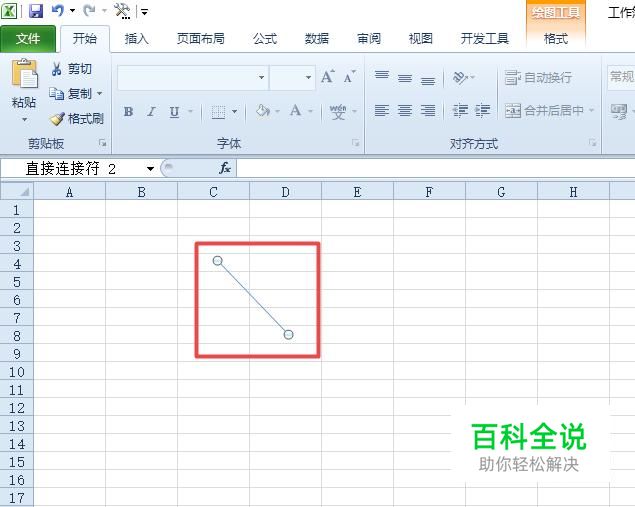
Task: Click the Increase Indent icon
Action: click(x=482, y=110)
